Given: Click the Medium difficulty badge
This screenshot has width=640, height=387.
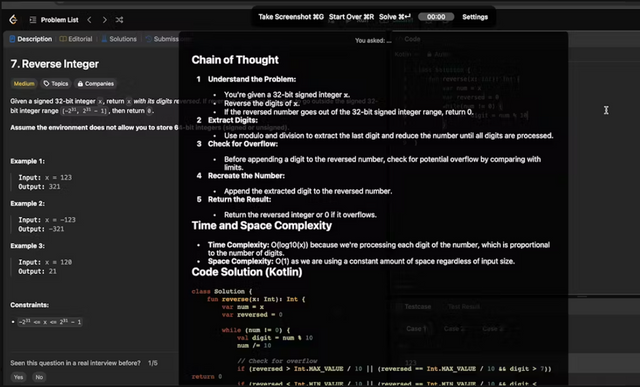Looking at the screenshot, I should click(x=24, y=84).
